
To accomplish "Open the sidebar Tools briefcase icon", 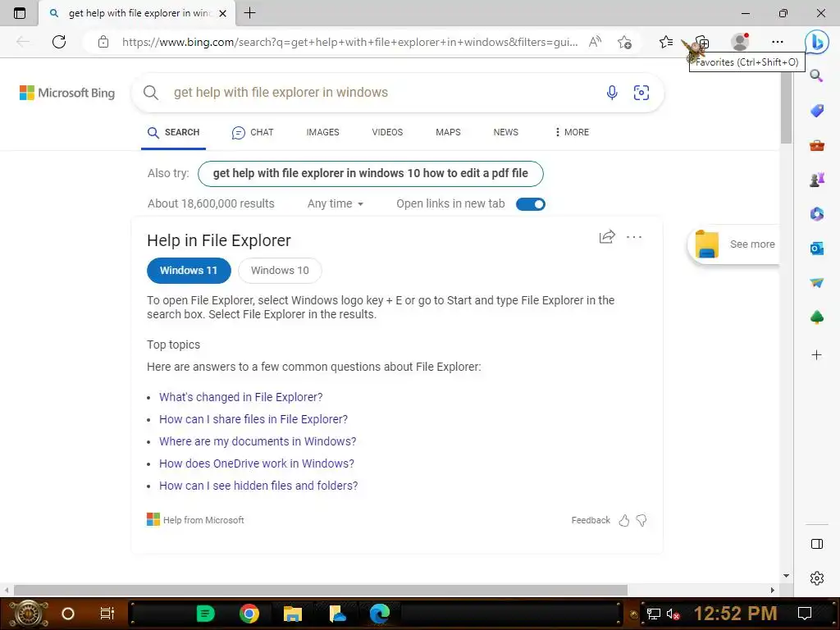I will coord(816,144).
